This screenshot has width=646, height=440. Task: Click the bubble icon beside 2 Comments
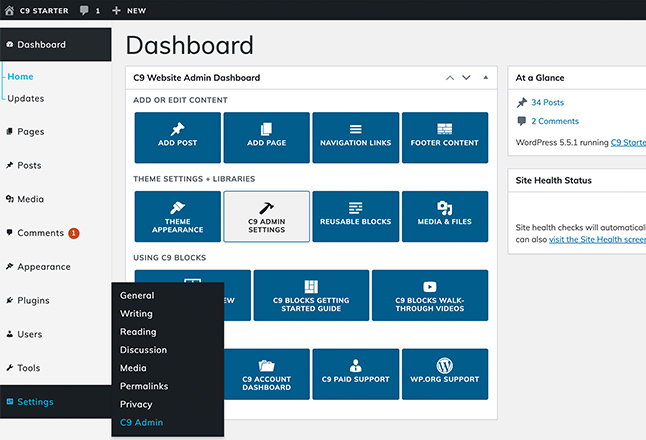coord(522,121)
